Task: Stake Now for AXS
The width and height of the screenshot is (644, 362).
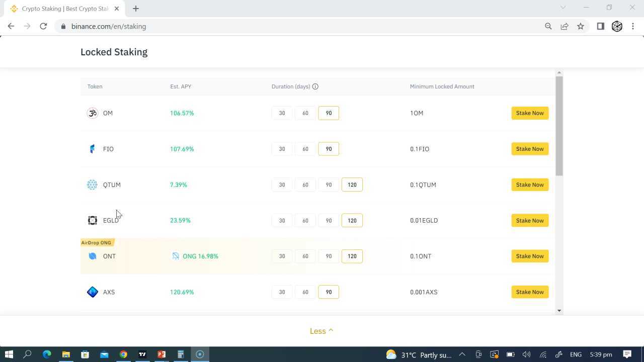Action: coord(530,292)
